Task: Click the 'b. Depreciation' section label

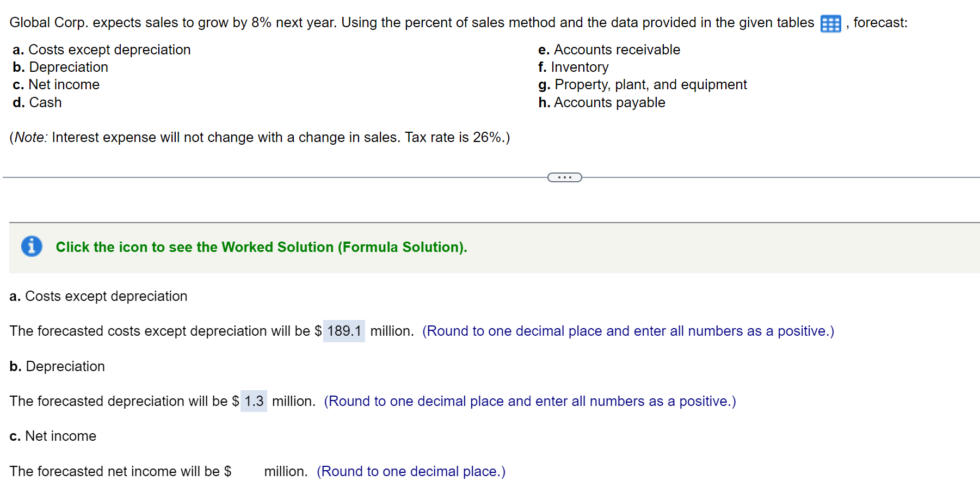Action: [x=57, y=366]
